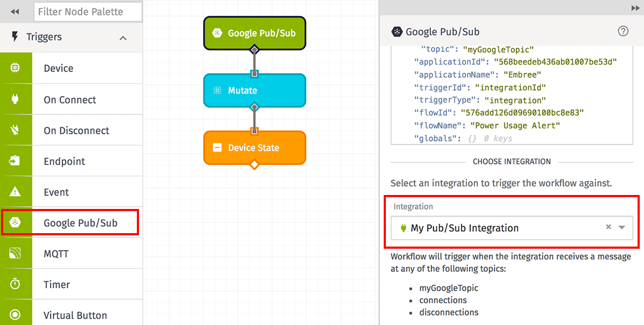Select the Endpoint trigger node
Viewport: 644px width, 325px height.
[x=71, y=161]
